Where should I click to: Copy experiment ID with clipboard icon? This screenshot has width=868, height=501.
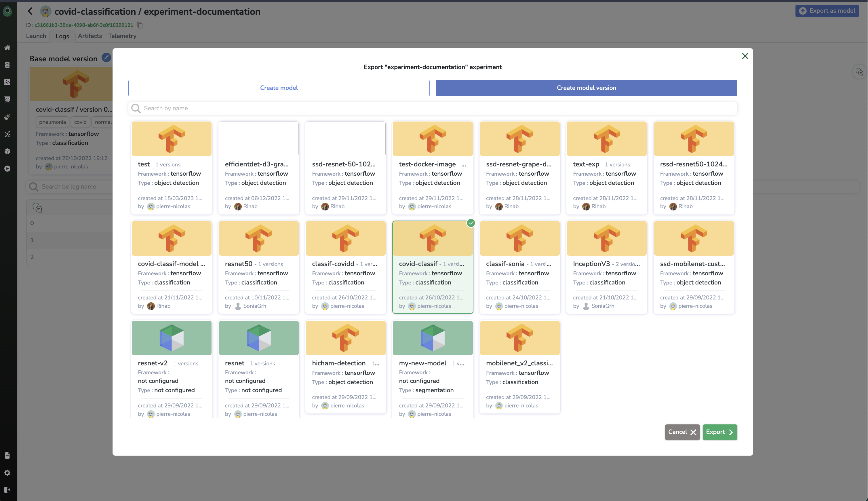[x=140, y=25]
